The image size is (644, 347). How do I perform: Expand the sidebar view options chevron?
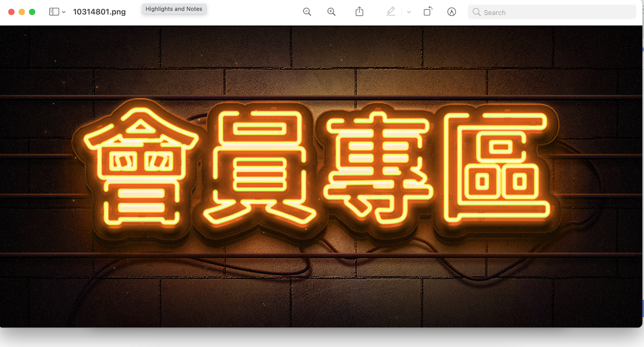[64, 12]
